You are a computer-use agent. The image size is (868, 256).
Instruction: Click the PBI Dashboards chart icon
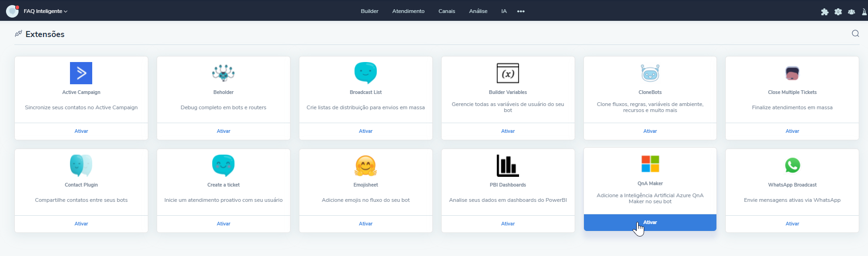click(x=507, y=165)
